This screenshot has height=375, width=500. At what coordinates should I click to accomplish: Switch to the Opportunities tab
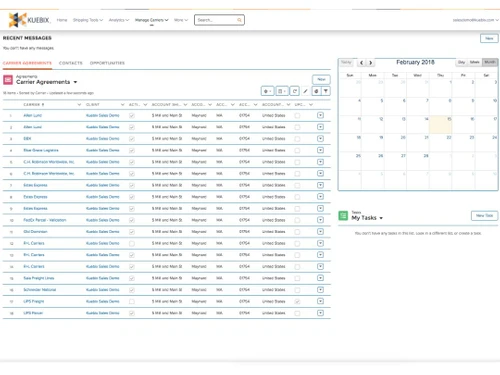(107, 63)
